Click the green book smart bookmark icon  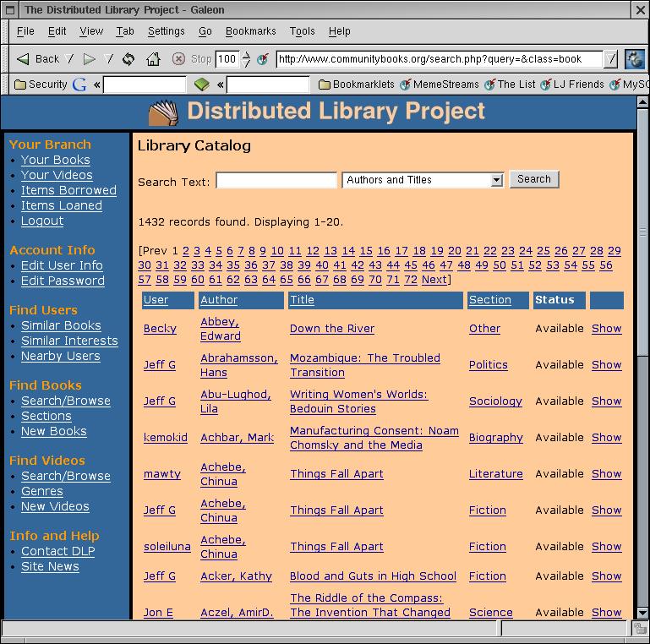pyautogui.click(x=202, y=85)
